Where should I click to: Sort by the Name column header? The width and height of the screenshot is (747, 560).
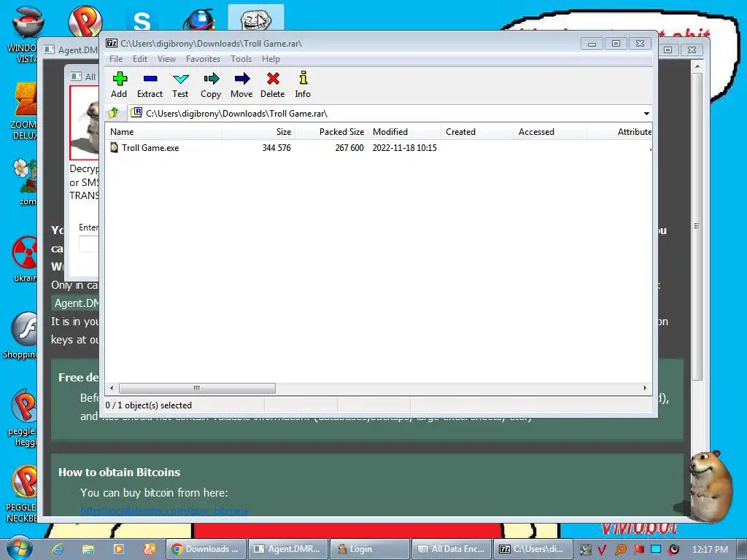pos(163,132)
